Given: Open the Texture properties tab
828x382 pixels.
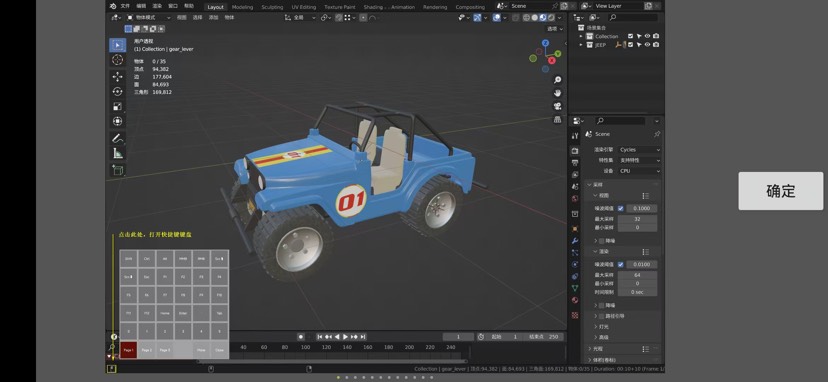Looking at the screenshot, I should click(575, 315).
